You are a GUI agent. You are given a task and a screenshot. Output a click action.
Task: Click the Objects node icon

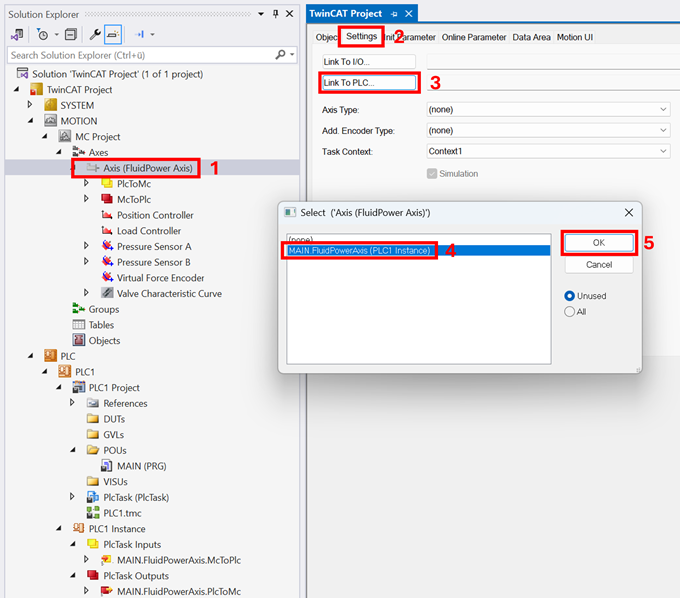(78, 340)
